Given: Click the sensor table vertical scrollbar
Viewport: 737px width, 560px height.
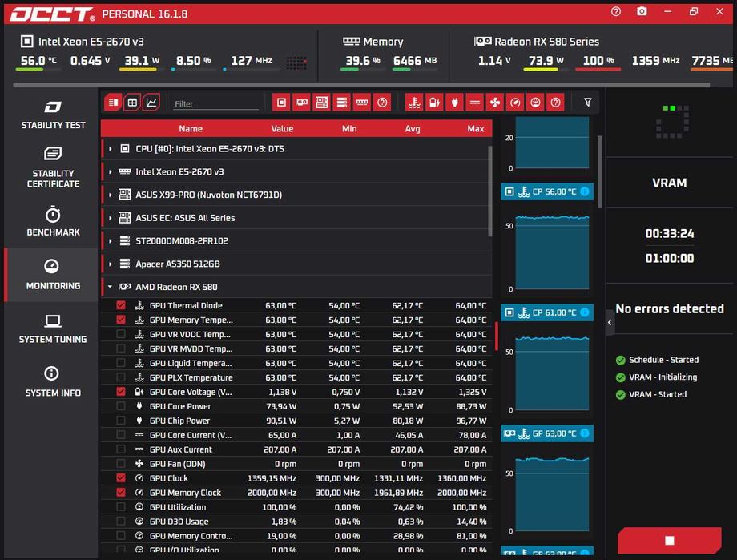Looking at the screenshot, I should pos(490,191).
